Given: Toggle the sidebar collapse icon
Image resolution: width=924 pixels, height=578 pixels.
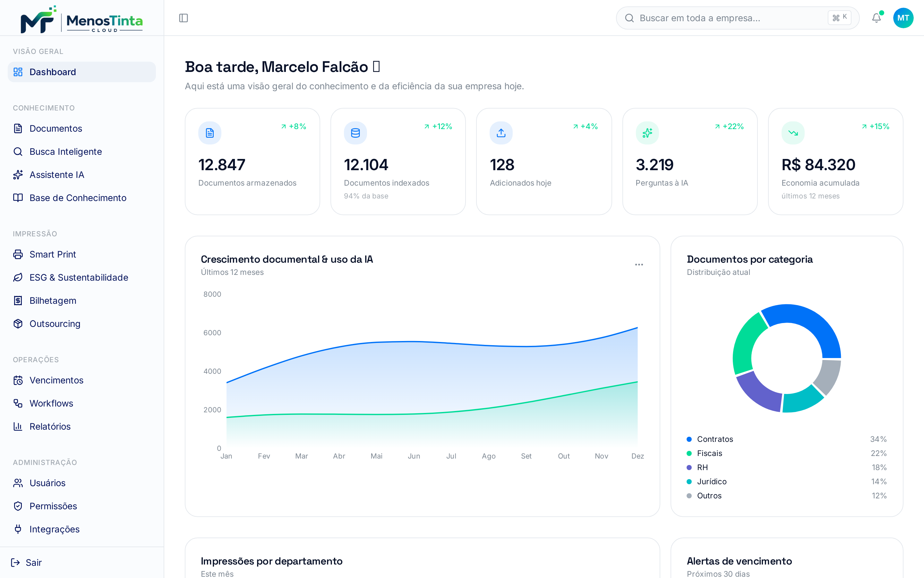Looking at the screenshot, I should point(183,18).
